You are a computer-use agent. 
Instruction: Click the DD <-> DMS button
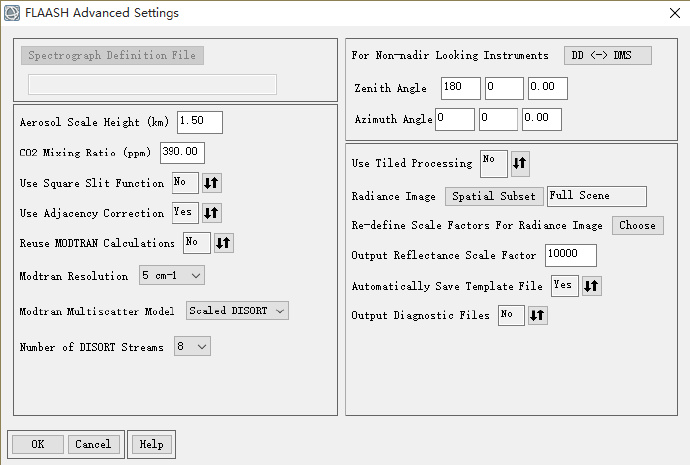click(607, 55)
